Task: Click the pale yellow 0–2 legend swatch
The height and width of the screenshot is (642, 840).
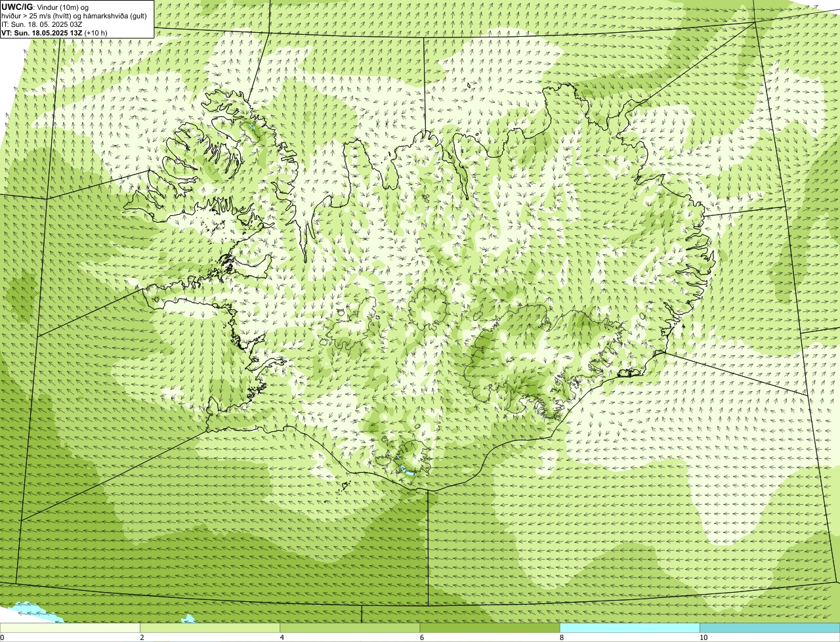Action: [x=70, y=628]
